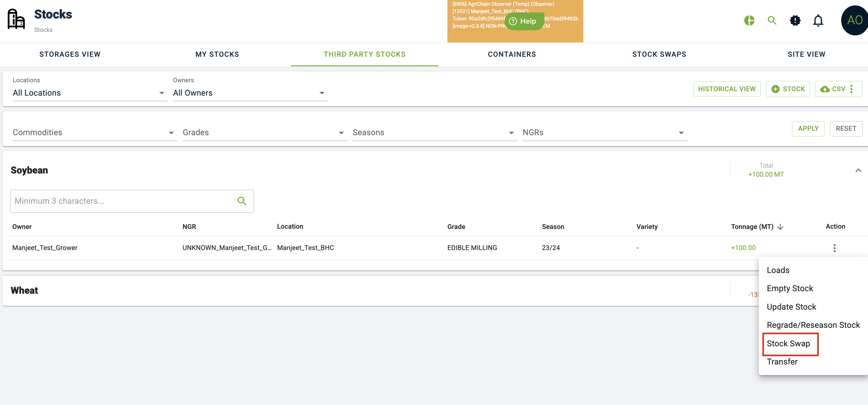This screenshot has width=868, height=405.
Task: Open the notifications bell
Action: coord(818,20)
